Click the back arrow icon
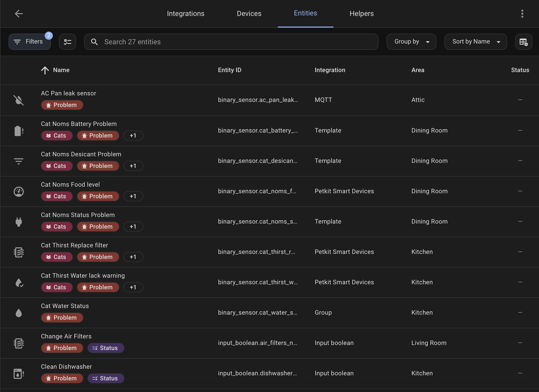Screen dimensions: 539x392 pos(19,14)
